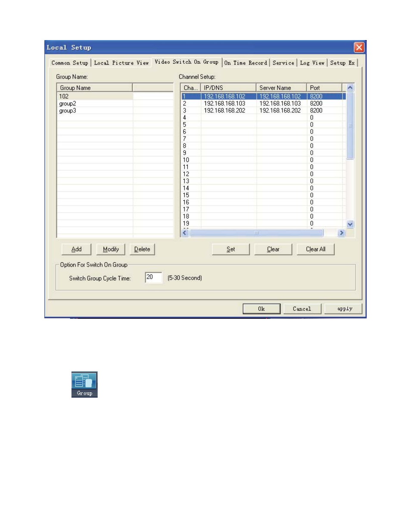Click the Group Name column header
The image size is (411, 532).
point(94,88)
